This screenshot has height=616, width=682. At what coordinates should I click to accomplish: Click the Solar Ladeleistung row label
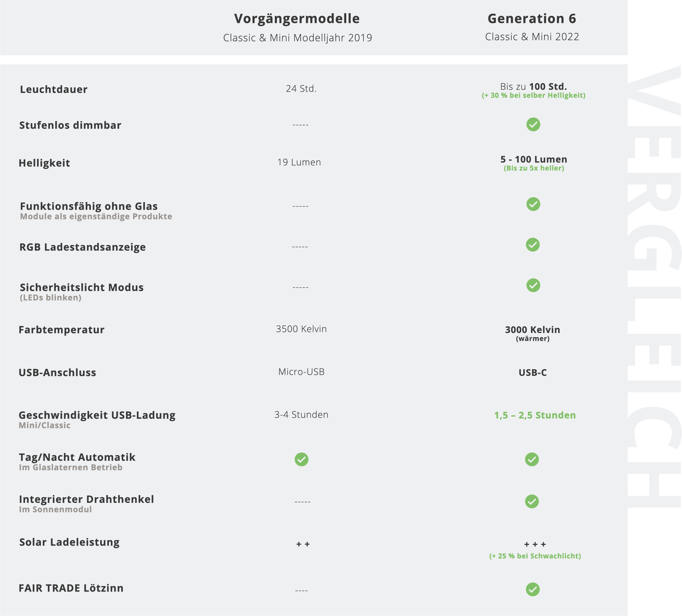[69, 542]
